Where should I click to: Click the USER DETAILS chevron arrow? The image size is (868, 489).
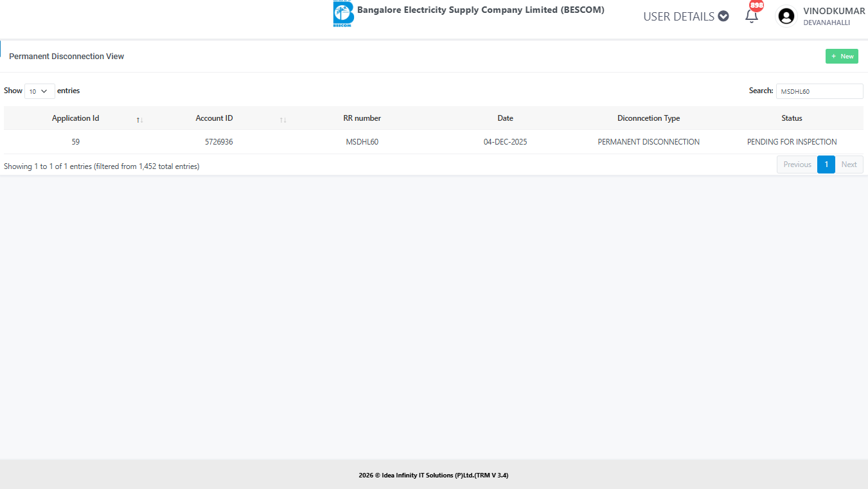(723, 17)
